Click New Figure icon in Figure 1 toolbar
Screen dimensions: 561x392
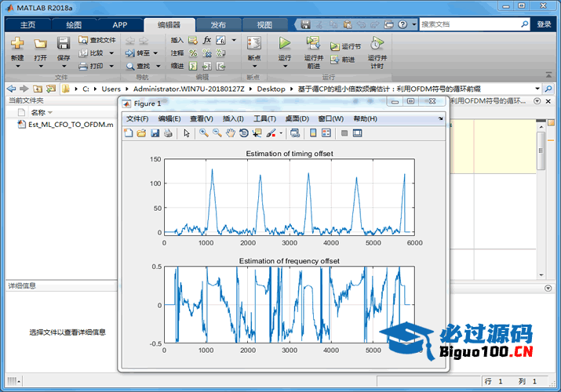tap(129, 133)
